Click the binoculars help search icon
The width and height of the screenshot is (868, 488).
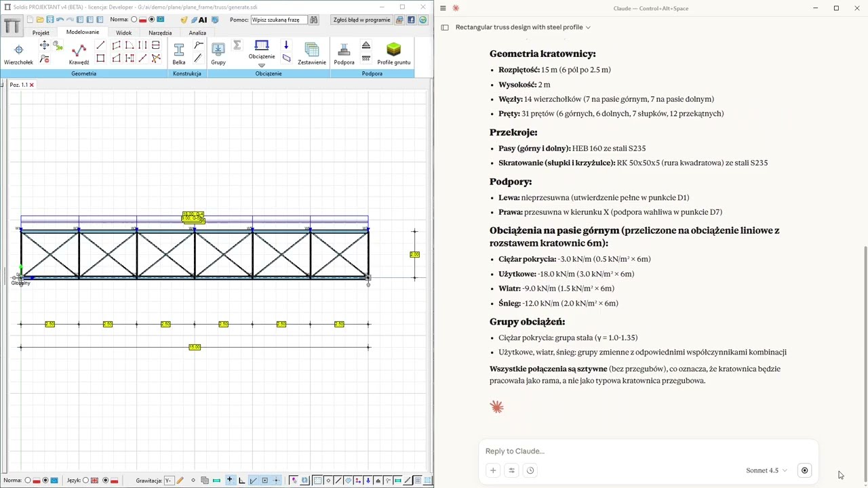click(x=314, y=20)
